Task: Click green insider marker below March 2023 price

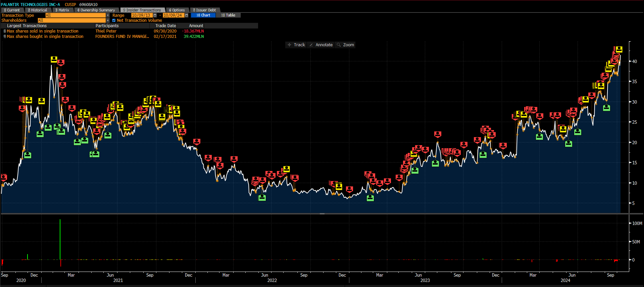Action: click(370, 198)
